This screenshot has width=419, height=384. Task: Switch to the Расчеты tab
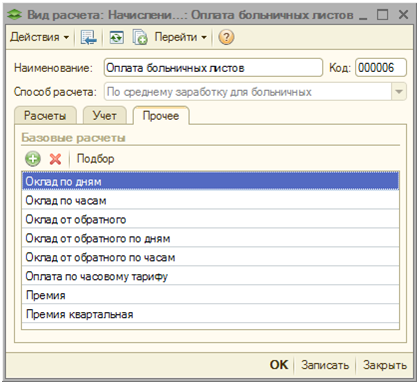45,116
